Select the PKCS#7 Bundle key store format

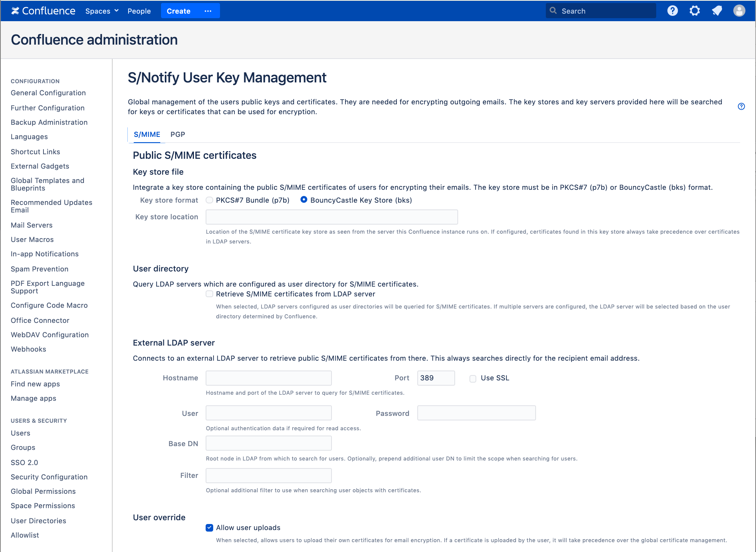(209, 200)
